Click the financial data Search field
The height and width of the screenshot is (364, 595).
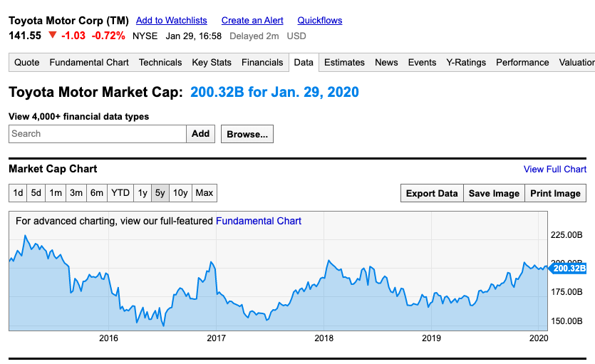[x=98, y=134]
